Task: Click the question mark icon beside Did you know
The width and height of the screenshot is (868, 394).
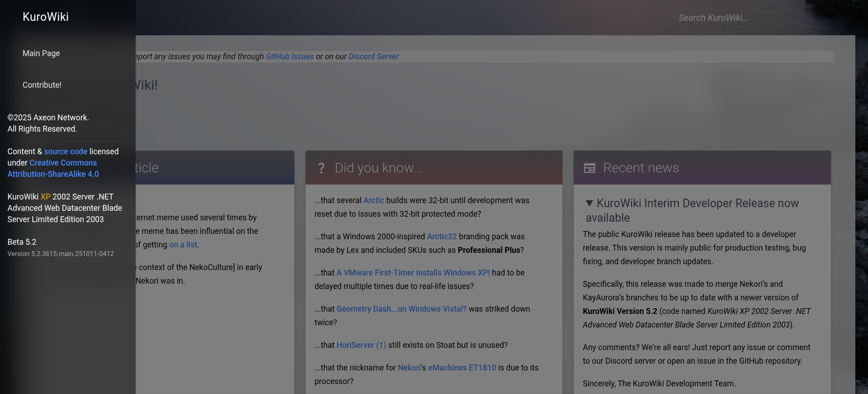Action: pyautogui.click(x=321, y=168)
